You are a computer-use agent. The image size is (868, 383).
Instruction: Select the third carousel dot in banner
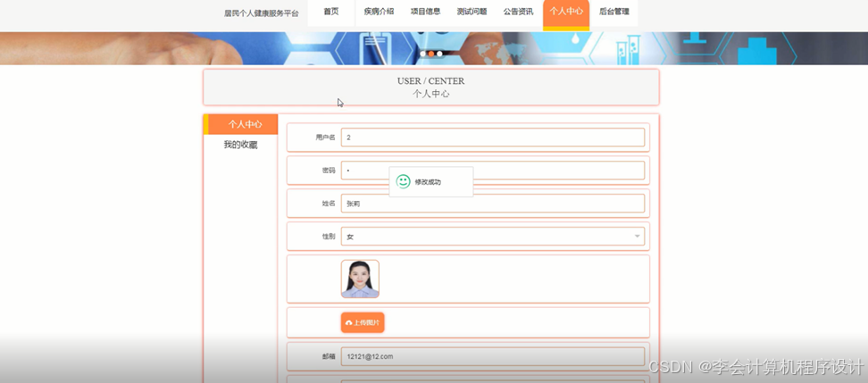click(x=439, y=54)
